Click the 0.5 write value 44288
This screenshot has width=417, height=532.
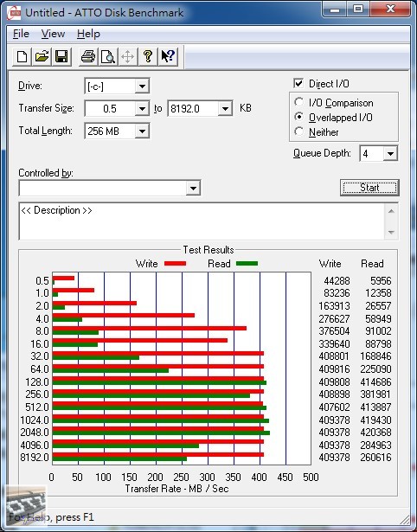337,281
